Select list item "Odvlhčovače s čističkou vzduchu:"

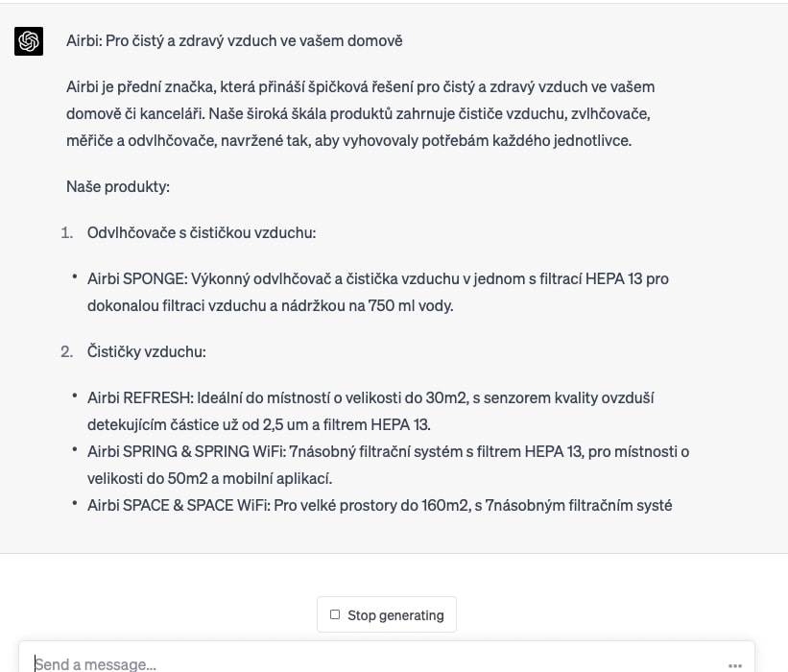[202, 232]
